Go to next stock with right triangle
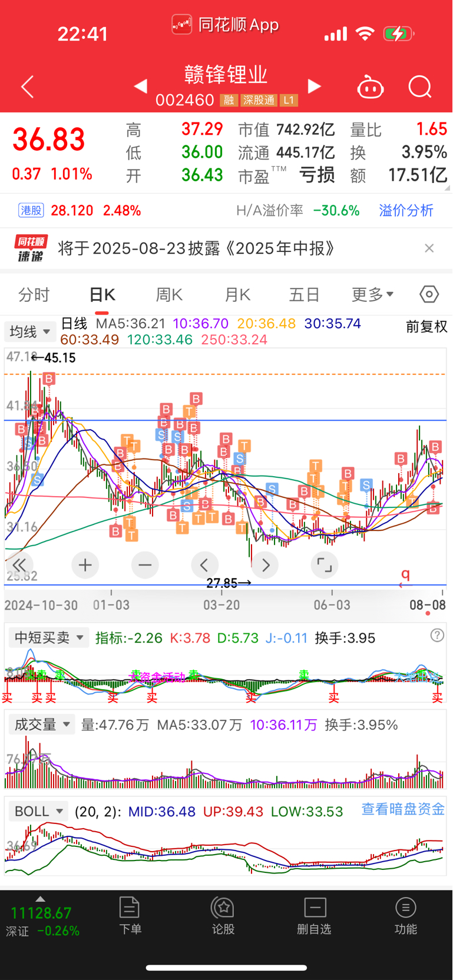 click(315, 87)
